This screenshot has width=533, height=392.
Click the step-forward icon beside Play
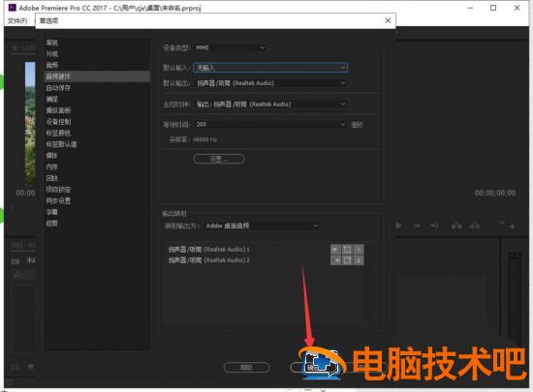coord(417,226)
